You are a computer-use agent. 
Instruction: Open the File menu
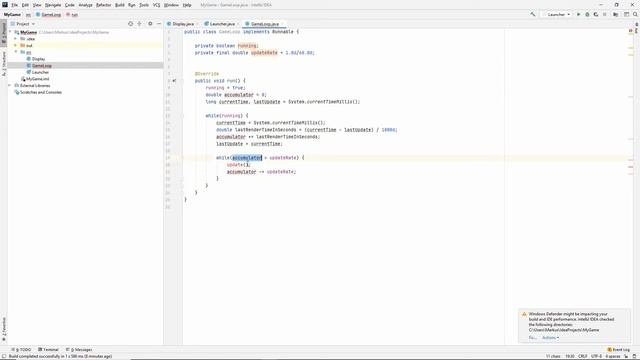coord(15,5)
